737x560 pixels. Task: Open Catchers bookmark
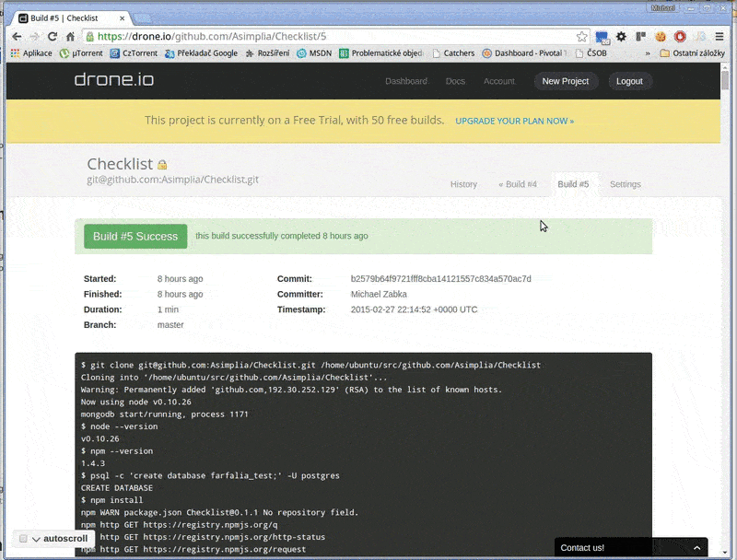coord(453,53)
